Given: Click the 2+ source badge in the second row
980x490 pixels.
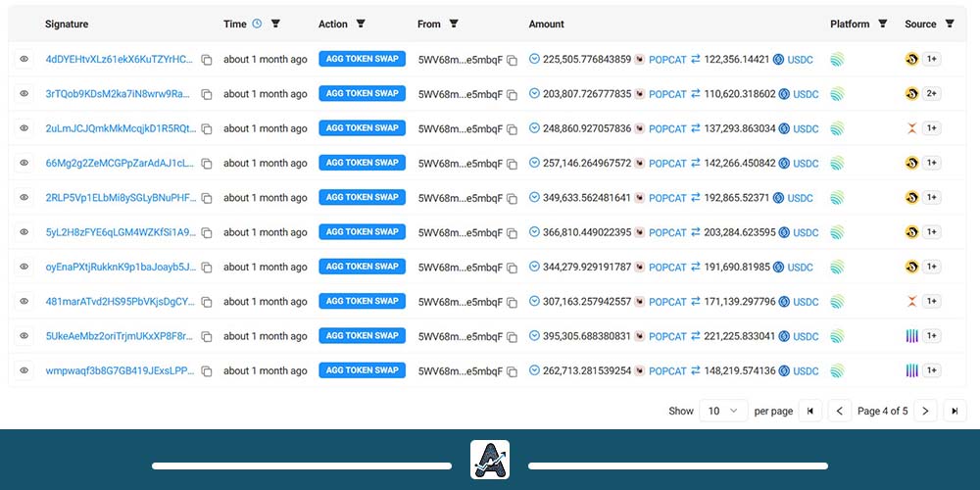Looking at the screenshot, I should tap(932, 94).
